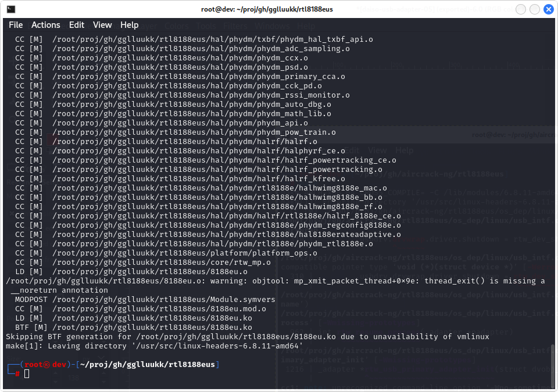Open the Help menu
558x392 pixels.
tap(129, 25)
